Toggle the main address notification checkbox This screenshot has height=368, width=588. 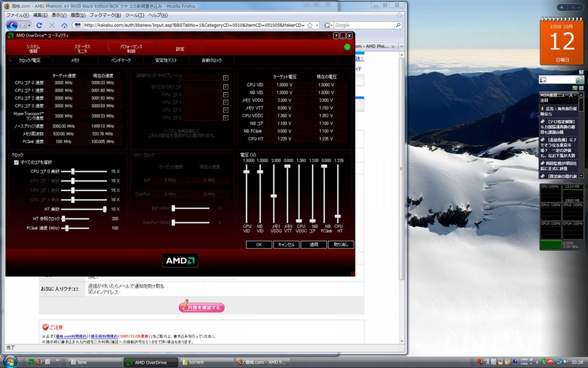90,292
